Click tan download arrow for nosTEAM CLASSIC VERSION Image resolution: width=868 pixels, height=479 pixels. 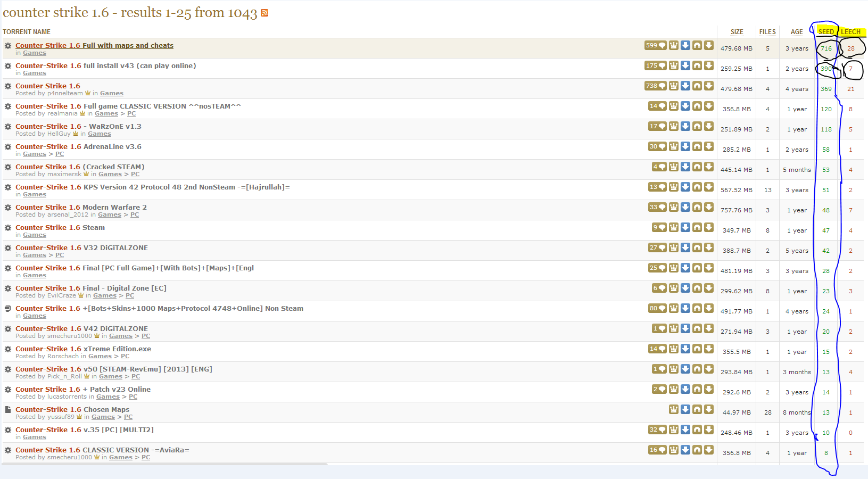coord(709,106)
